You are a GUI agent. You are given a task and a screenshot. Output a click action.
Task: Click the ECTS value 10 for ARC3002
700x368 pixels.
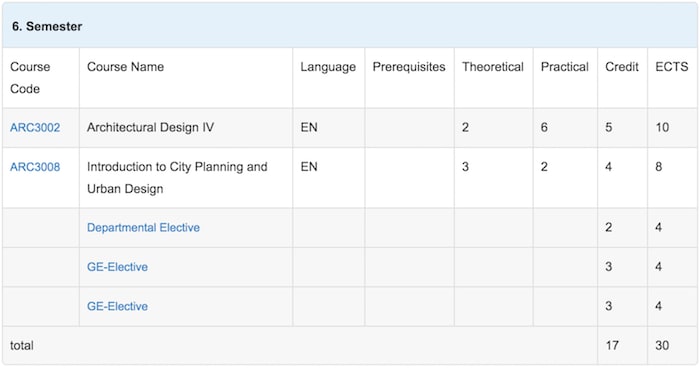tap(662, 128)
